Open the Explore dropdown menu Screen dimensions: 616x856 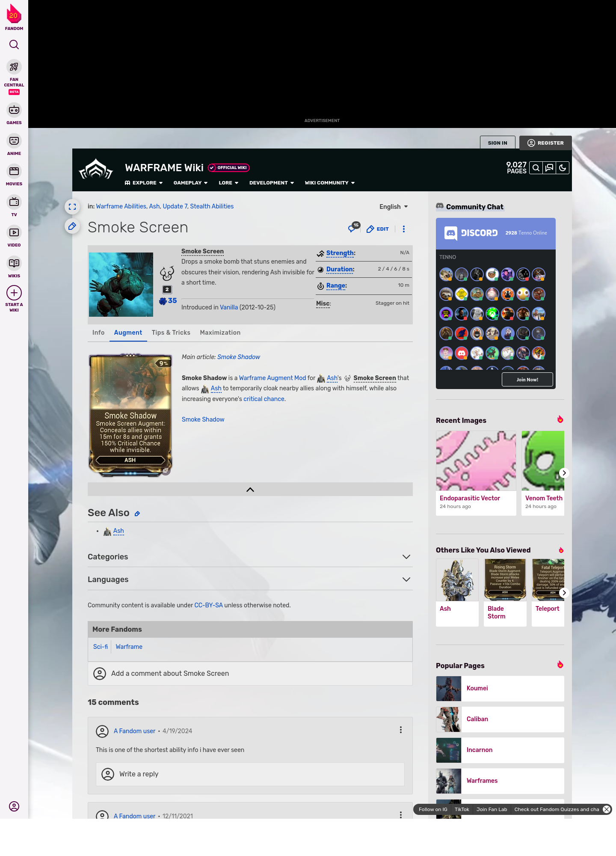144,183
